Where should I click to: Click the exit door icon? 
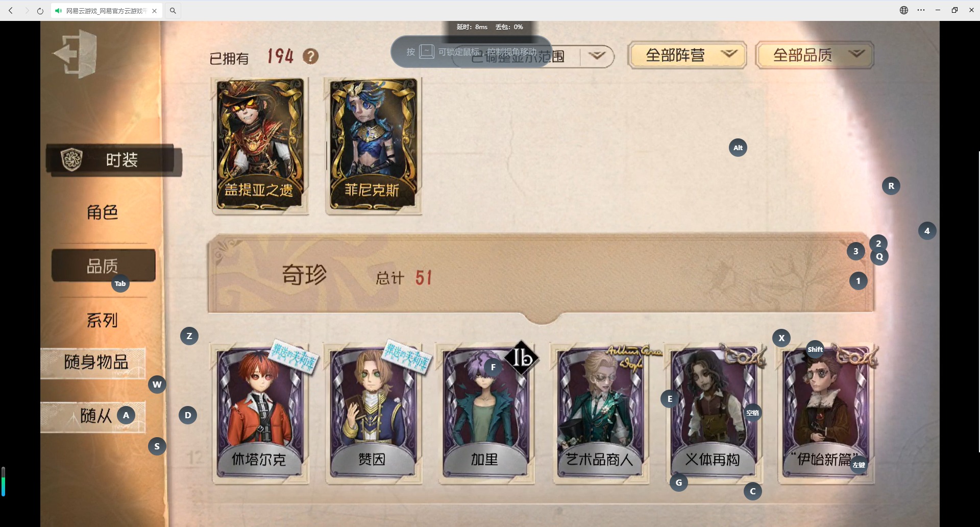tap(76, 54)
